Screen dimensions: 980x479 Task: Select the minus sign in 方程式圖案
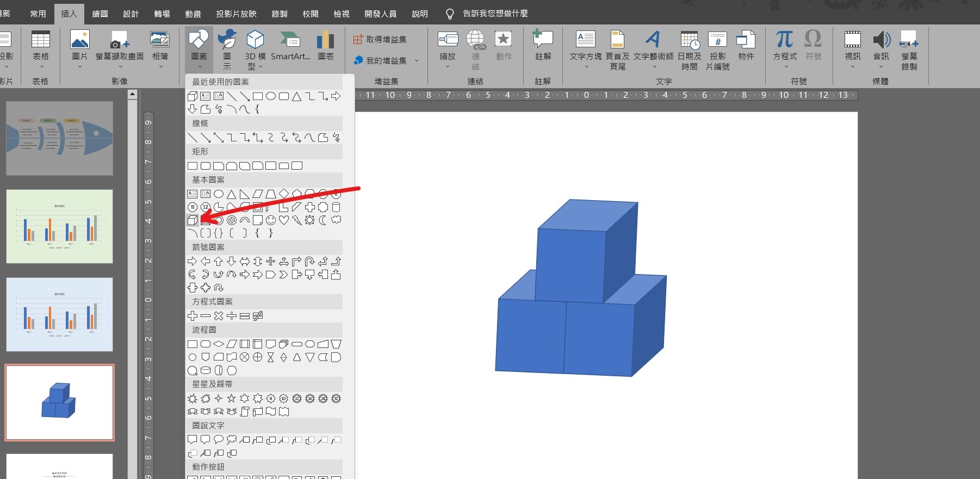point(206,316)
